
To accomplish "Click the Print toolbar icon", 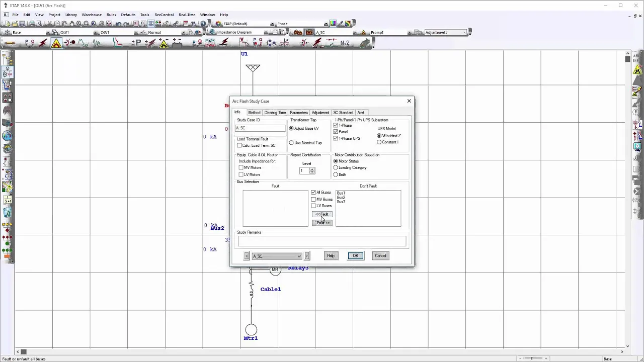I will (32, 24).
